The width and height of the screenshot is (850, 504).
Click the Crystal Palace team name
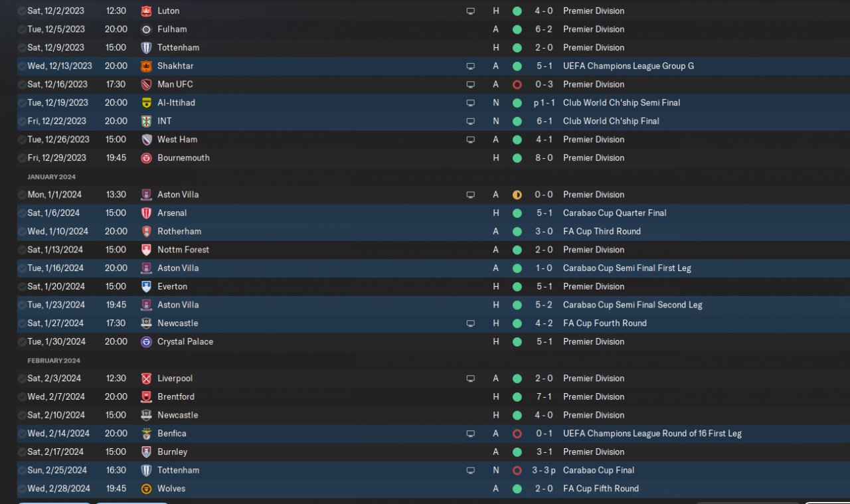point(185,342)
